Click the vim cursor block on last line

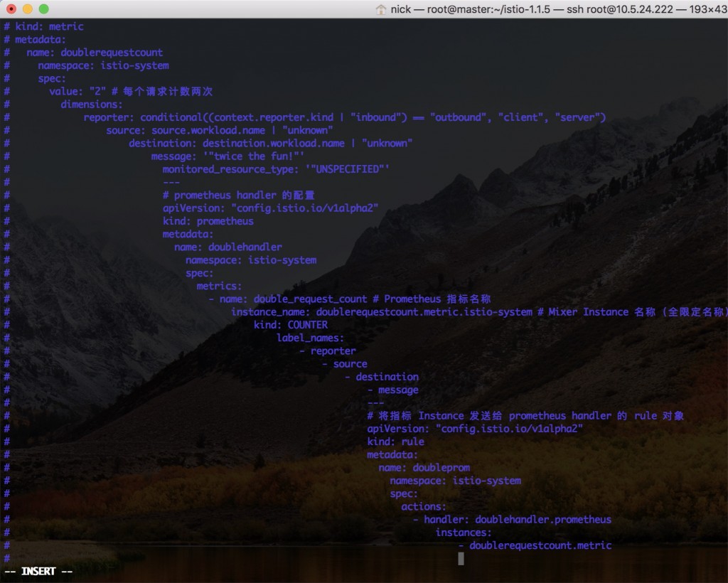(x=461, y=559)
